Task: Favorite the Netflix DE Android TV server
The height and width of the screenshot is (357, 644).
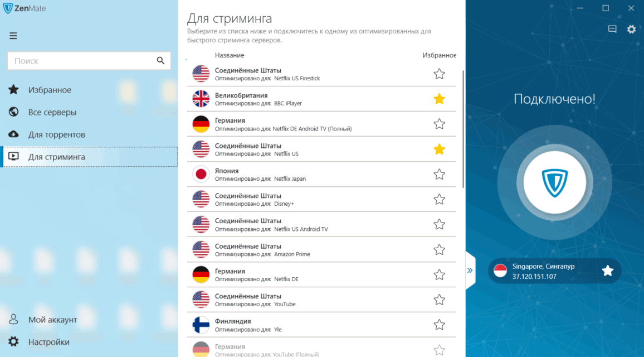Action: coord(439,124)
